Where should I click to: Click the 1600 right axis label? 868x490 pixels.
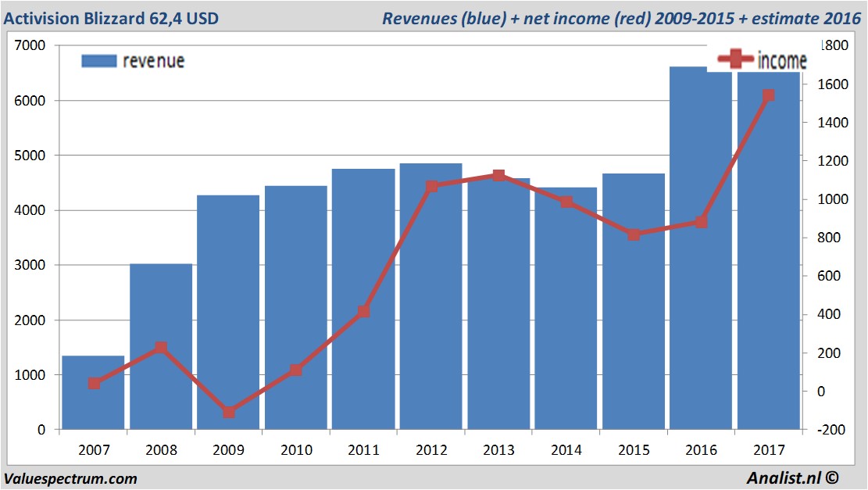tap(833, 84)
